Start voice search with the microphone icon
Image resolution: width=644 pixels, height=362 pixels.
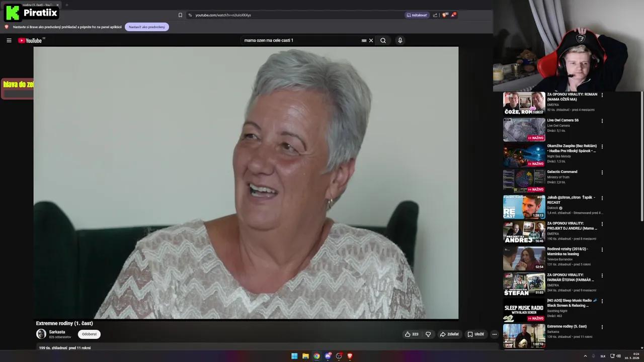[400, 41]
